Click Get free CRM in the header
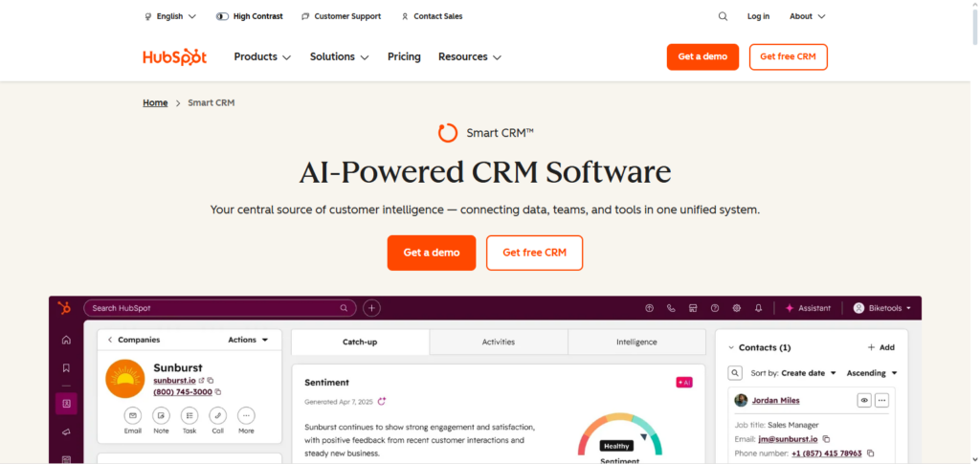Viewport: 980px width, 464px height. (x=789, y=56)
